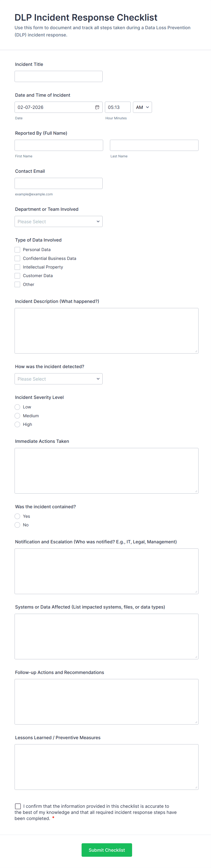The height and width of the screenshot is (868, 211).
Task: Enable the accuracy confirmation checkbox
Action: 18,806
